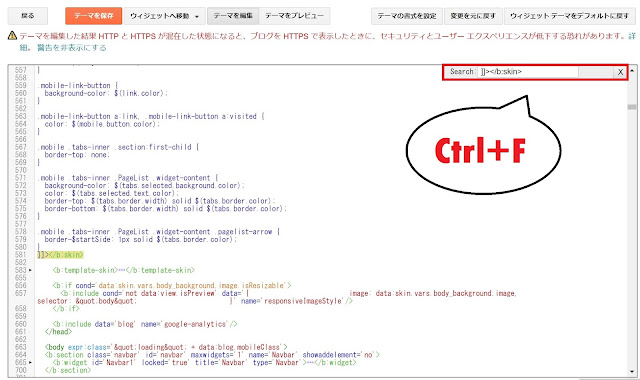
Task: Click the border-bottom tabs.border.width line
Action: click(165, 209)
